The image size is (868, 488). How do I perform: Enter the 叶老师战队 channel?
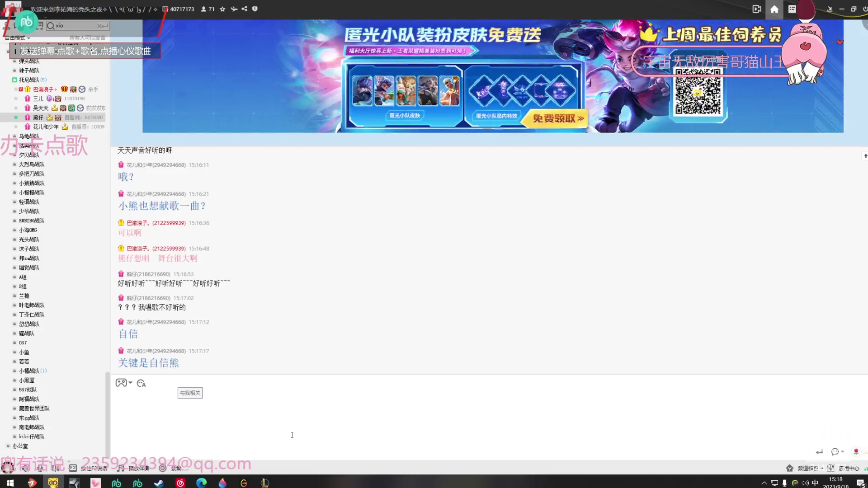pos(32,305)
